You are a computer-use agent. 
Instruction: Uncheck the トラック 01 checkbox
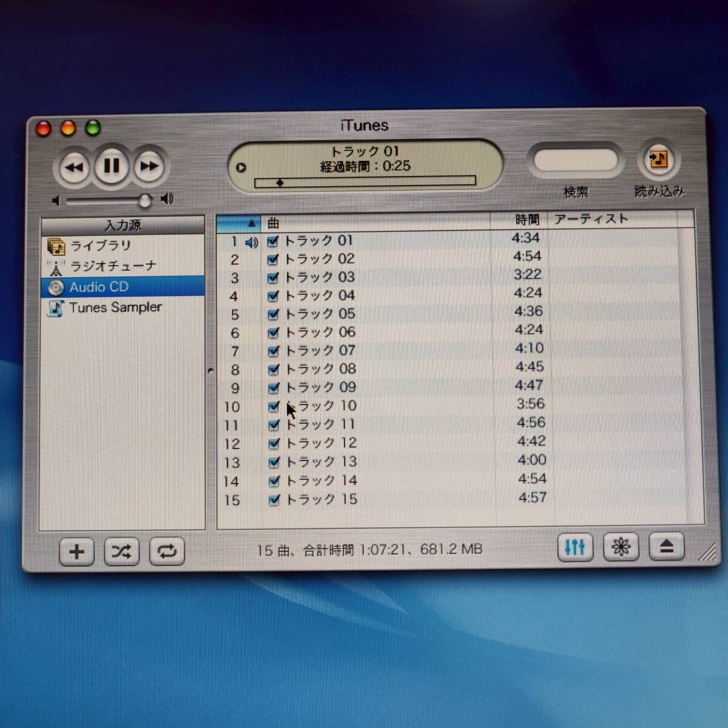[x=272, y=241]
